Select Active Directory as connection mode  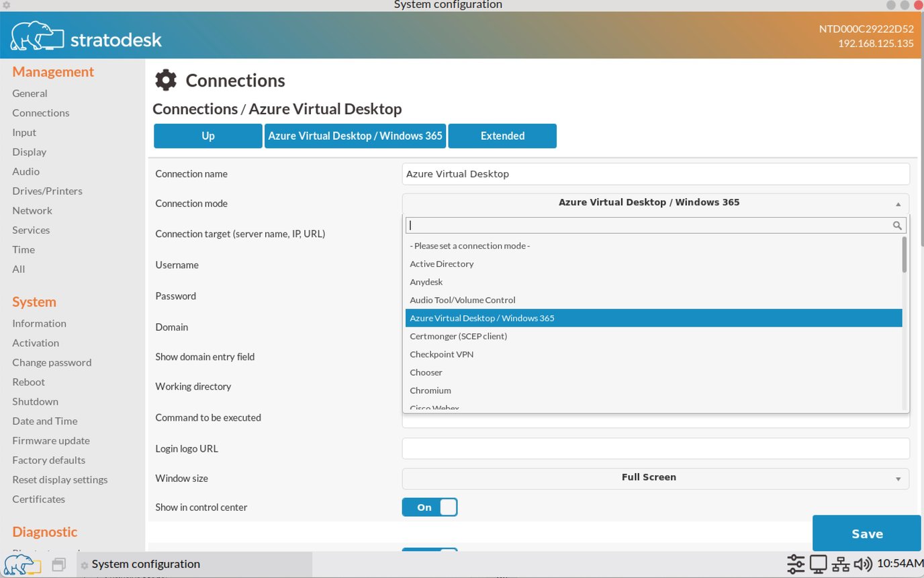[x=441, y=263]
